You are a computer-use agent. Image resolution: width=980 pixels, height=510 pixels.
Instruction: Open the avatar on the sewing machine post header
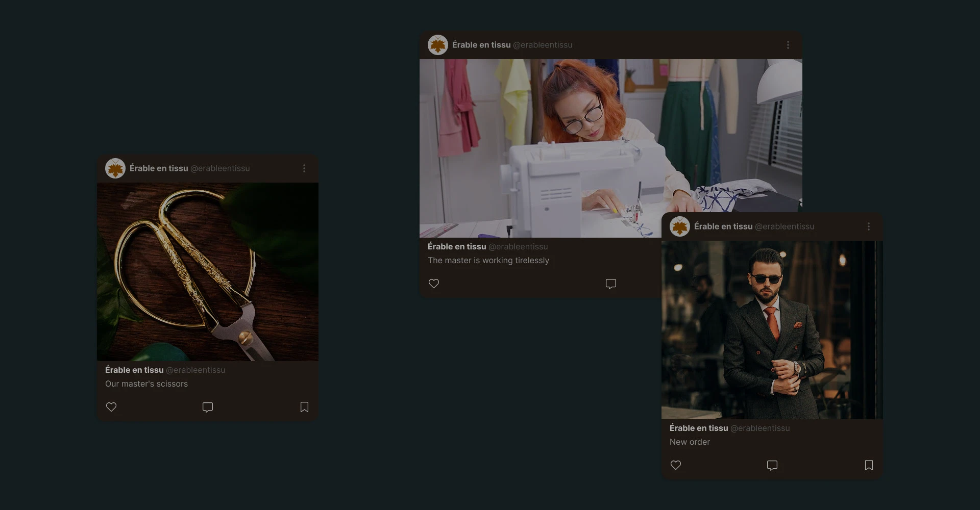438,45
